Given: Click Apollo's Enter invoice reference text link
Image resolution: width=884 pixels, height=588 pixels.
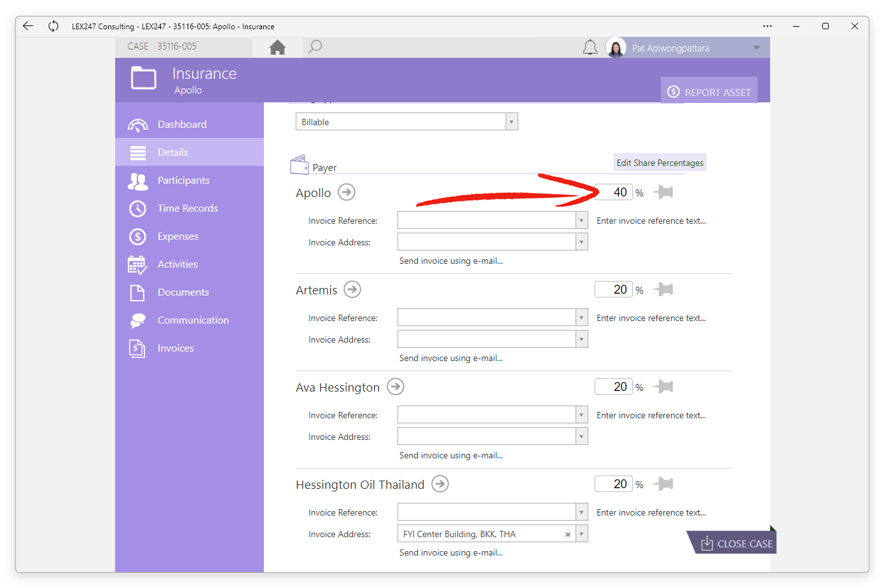Looking at the screenshot, I should pos(651,221).
